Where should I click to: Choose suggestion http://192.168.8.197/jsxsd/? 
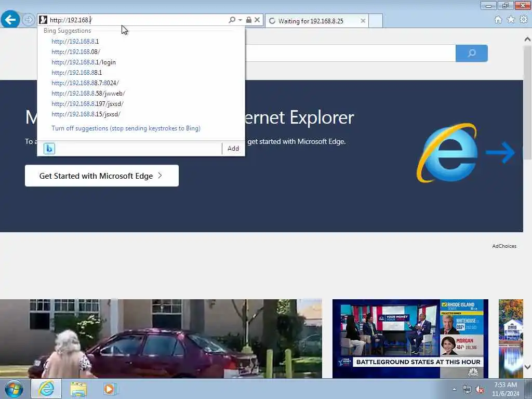[87, 104]
